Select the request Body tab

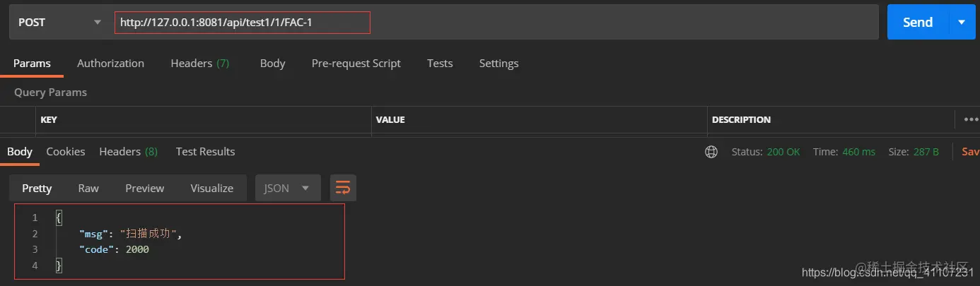pos(272,64)
